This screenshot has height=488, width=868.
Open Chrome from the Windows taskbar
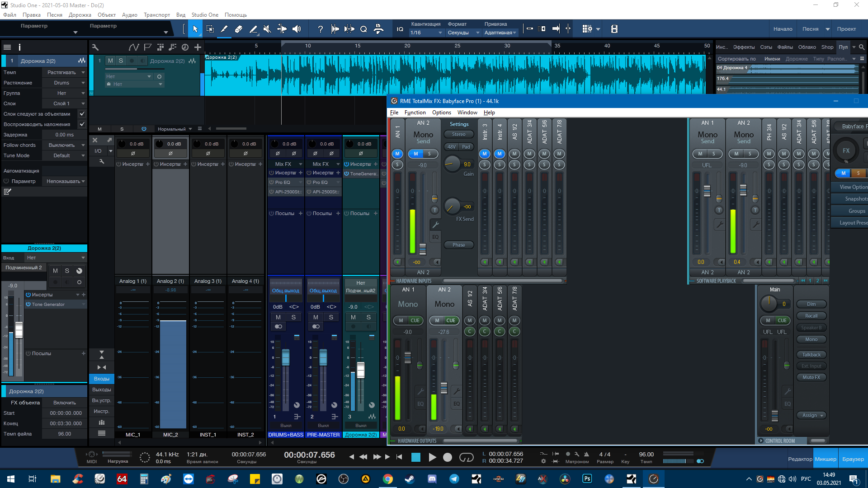pos(387,479)
